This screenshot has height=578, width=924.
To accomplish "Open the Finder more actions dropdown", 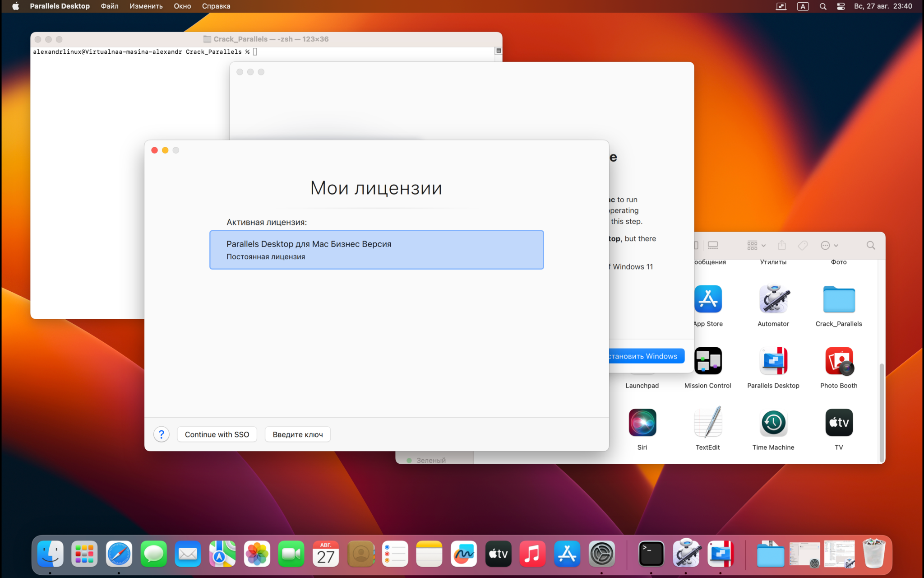I will [829, 245].
